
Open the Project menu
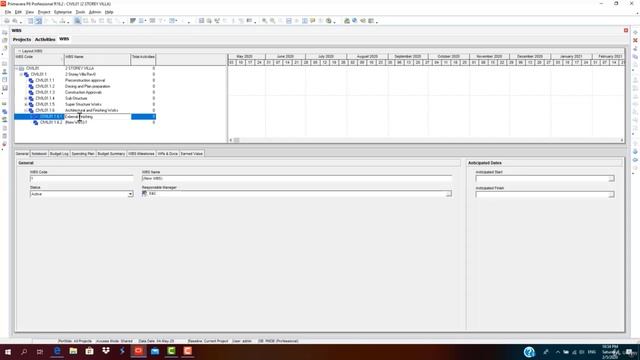pyautogui.click(x=44, y=12)
